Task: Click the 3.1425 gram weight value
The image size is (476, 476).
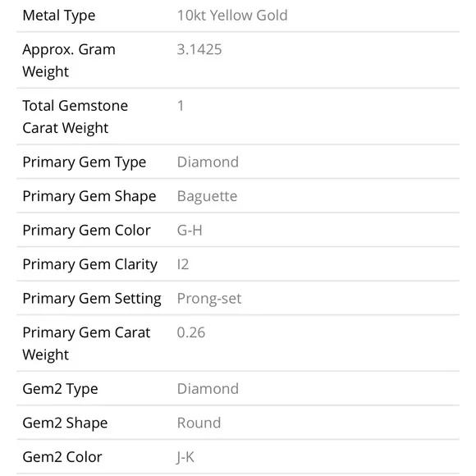Action: tap(199, 49)
